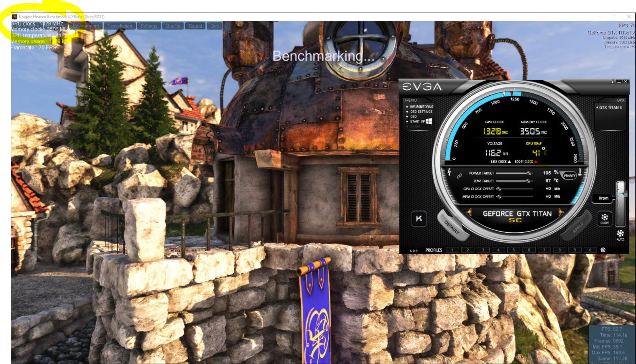Toggle Sound button in Heaven
Image resolution: width=636 pixels, height=364 pixels.
[195, 26]
